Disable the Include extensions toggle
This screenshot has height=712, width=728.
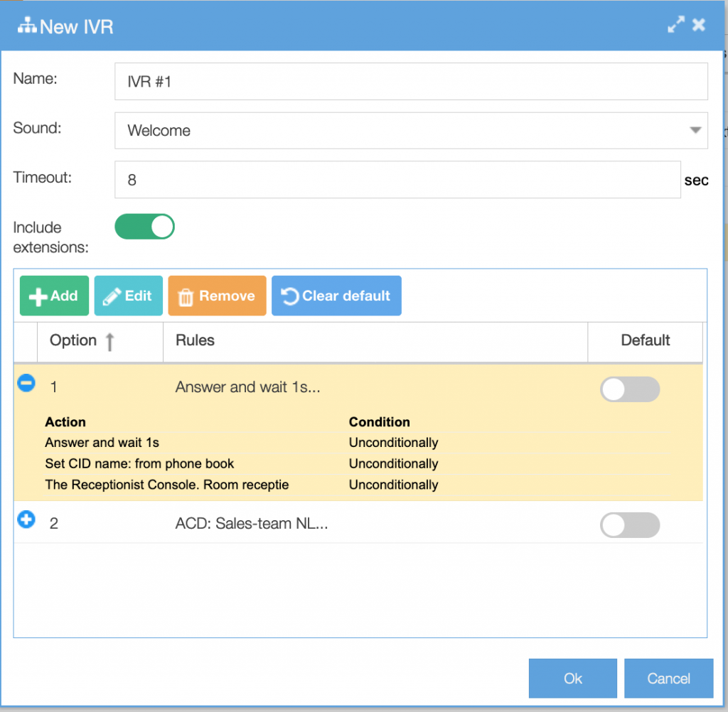click(144, 226)
